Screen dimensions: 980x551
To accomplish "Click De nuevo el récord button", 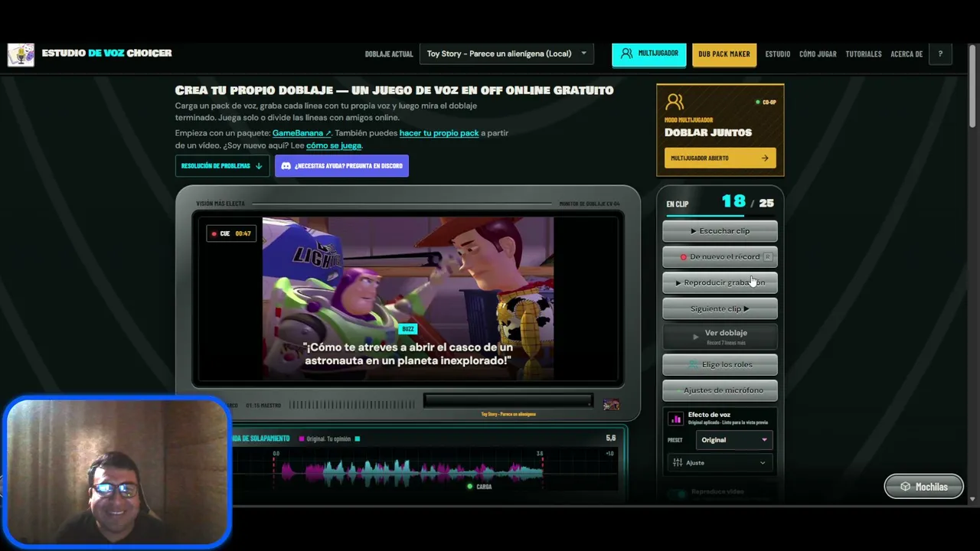I will [x=720, y=257].
